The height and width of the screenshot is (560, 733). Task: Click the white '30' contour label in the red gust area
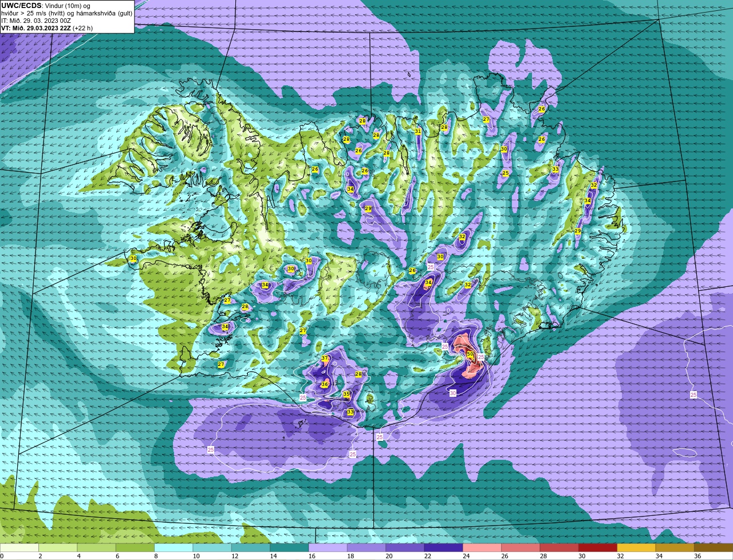(453, 393)
